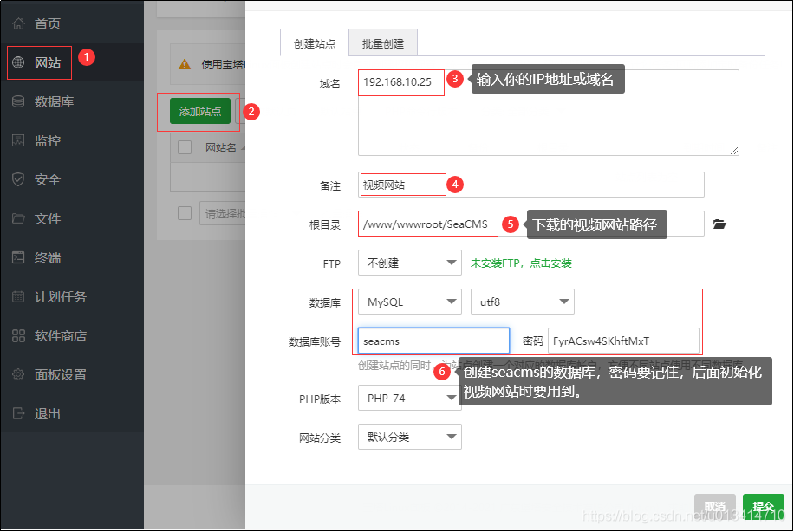Expand the PHP-74 version dropdown
This screenshot has height=532, width=794.
click(x=409, y=398)
